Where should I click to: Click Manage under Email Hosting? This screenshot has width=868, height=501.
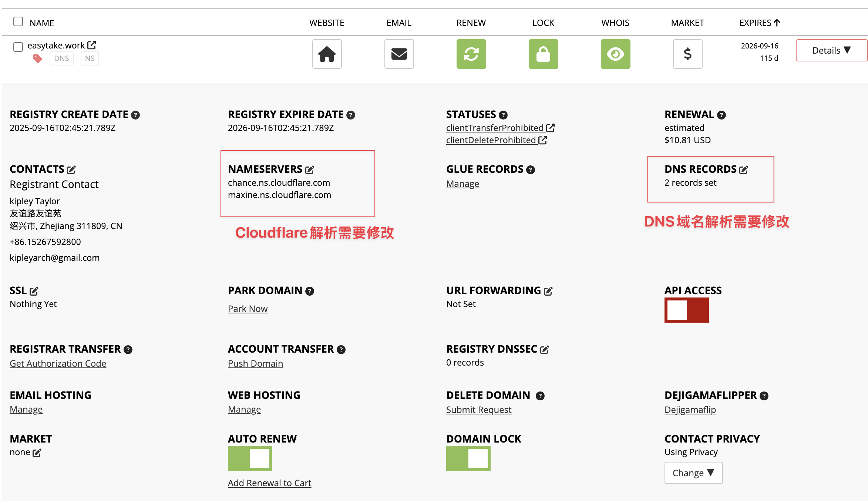click(26, 410)
